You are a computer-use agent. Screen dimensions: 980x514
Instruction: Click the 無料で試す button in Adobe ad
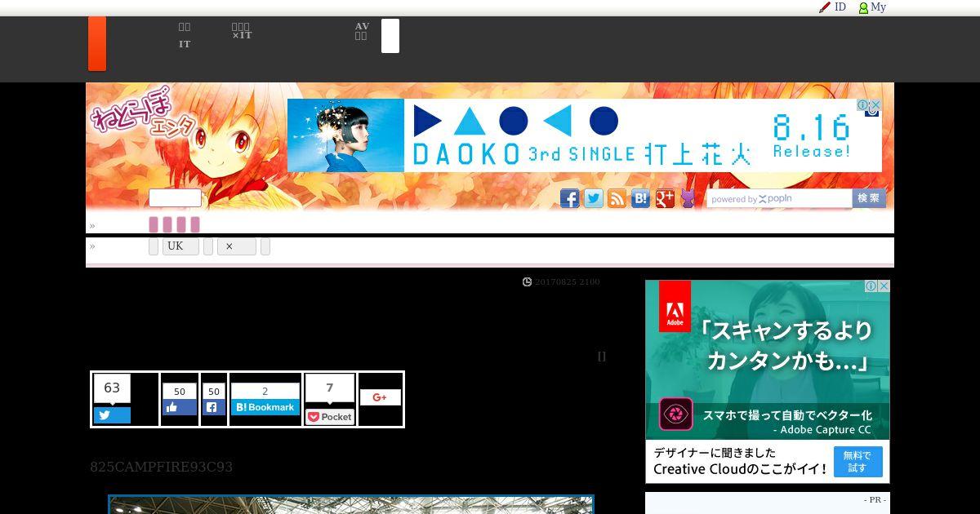(857, 462)
